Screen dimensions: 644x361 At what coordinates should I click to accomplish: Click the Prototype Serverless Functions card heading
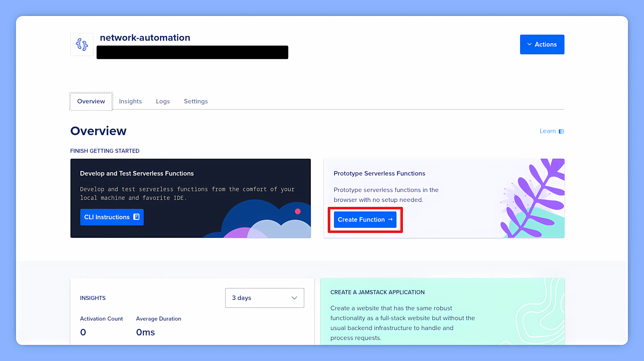(379, 173)
